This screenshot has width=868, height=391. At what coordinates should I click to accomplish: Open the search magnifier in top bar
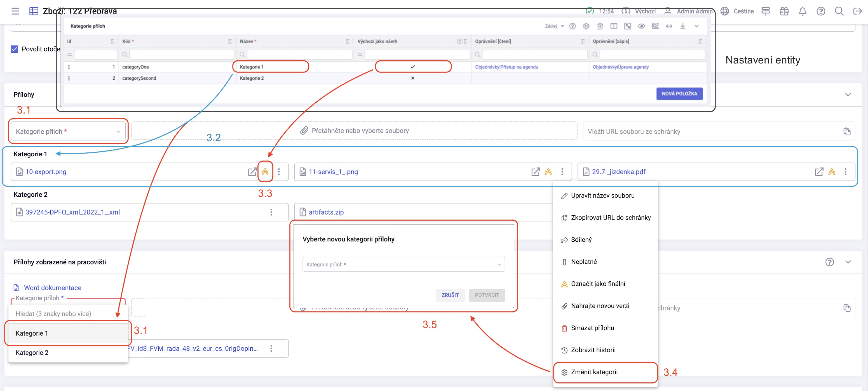tap(839, 11)
